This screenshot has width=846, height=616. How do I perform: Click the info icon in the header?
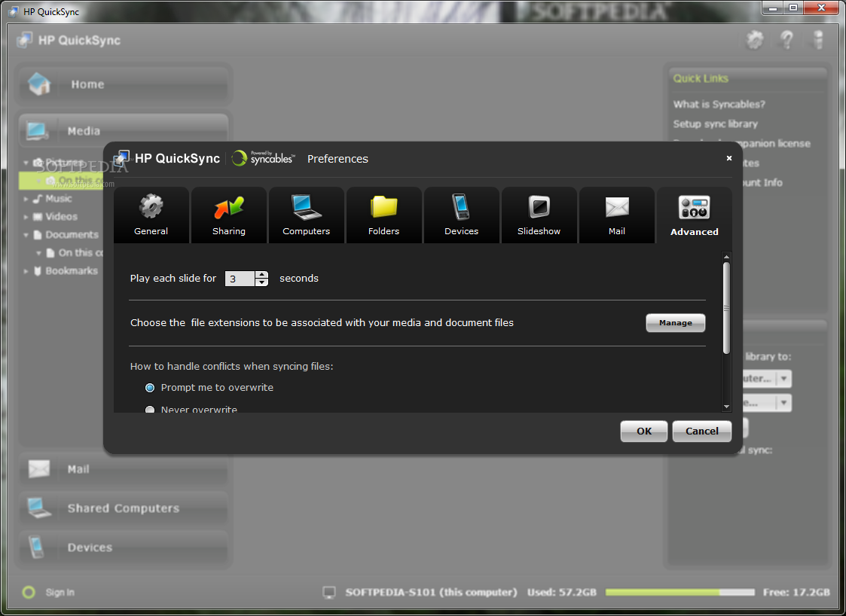818,40
